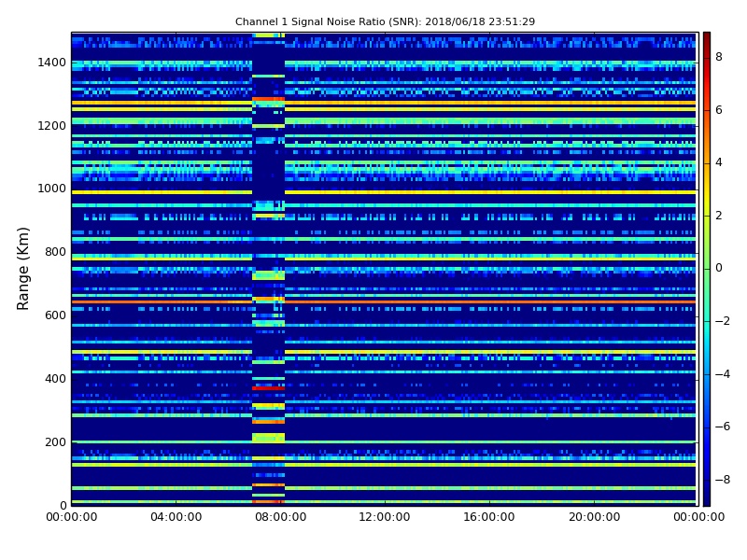
Task: Click the y-axis tick label 200
Action: (x=55, y=441)
